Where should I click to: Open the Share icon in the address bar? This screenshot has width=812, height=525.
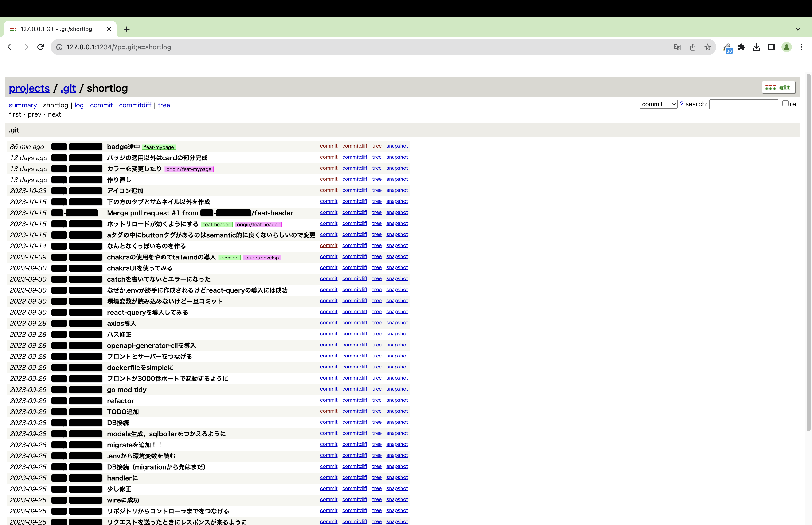(692, 47)
